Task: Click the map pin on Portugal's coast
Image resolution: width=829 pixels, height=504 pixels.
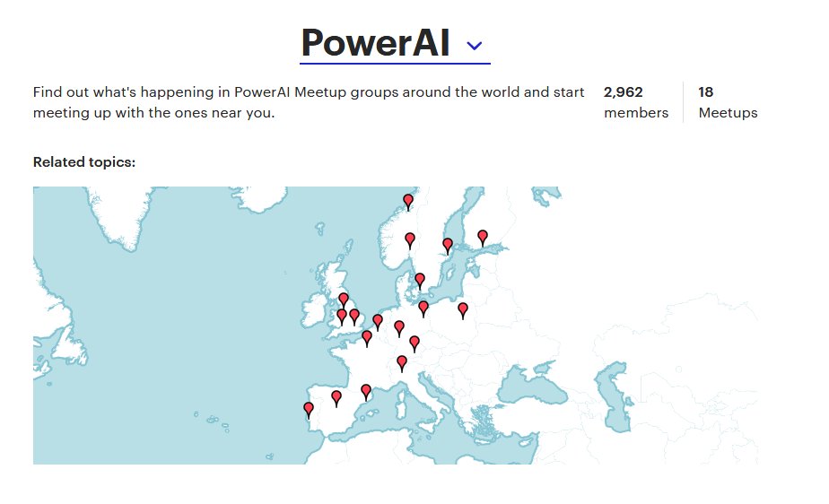Action: (x=309, y=410)
